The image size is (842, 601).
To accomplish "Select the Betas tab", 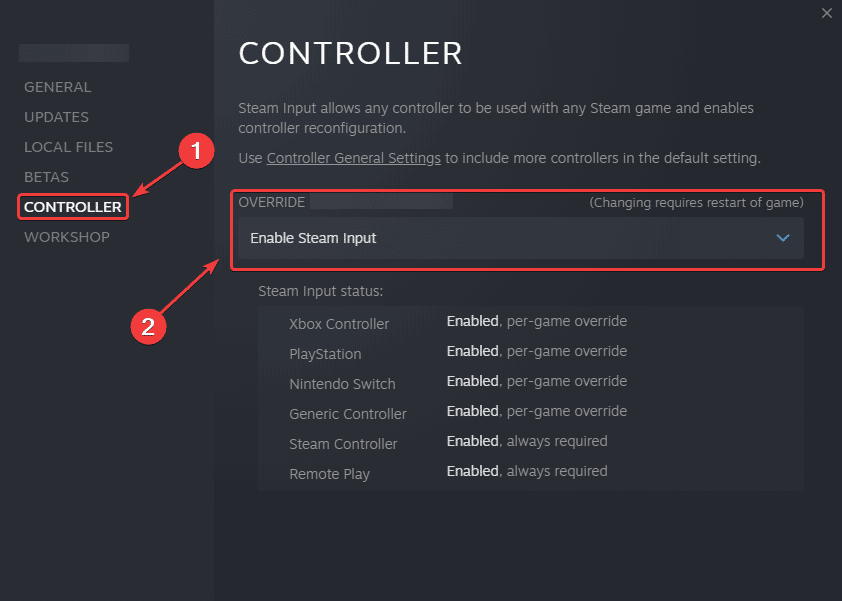I will (46, 177).
